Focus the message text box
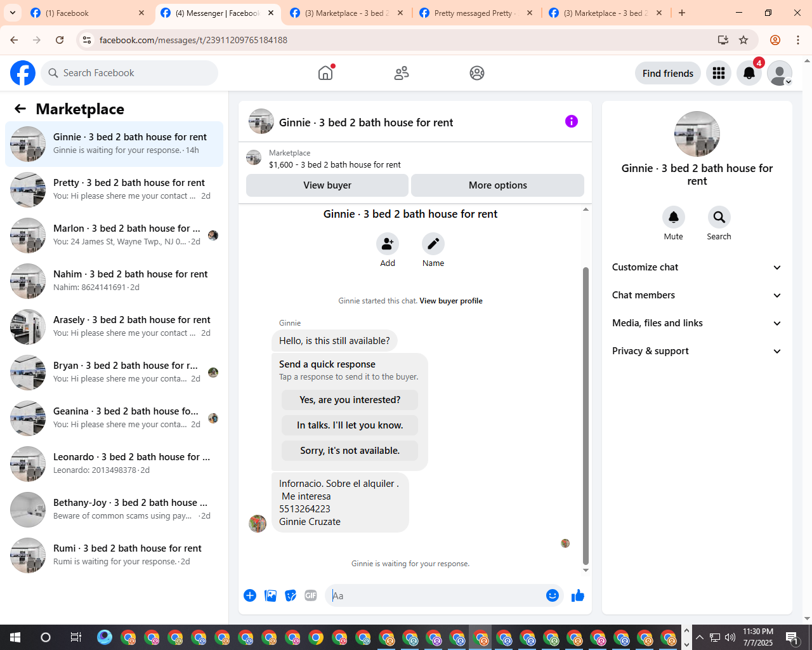This screenshot has height=650, width=812. coord(435,595)
